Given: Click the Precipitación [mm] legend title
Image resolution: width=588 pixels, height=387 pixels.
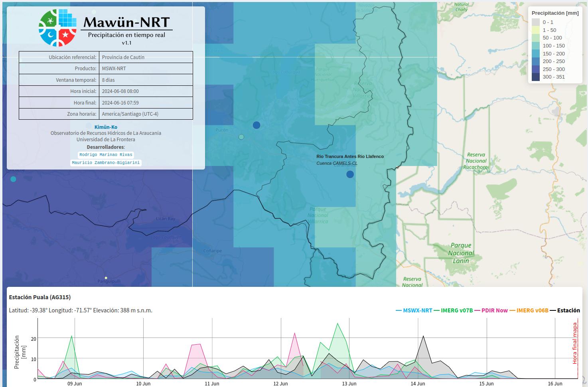Looking at the screenshot, I should point(555,13).
